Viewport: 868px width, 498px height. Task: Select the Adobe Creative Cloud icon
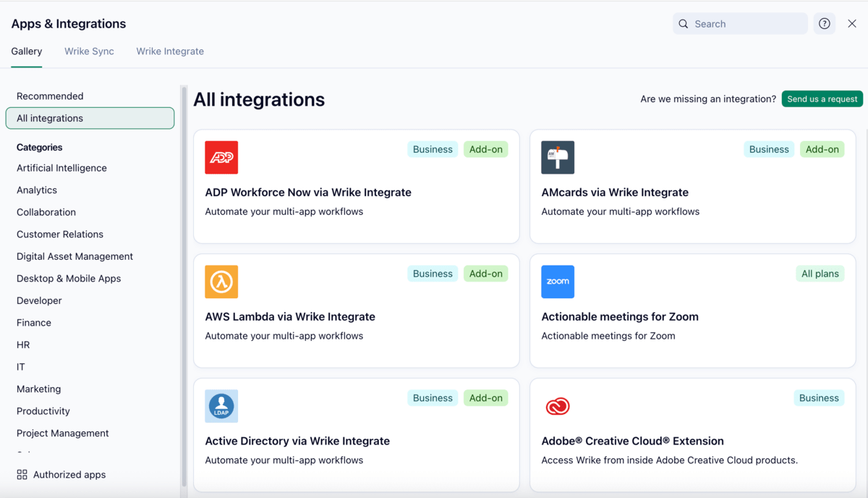click(558, 406)
